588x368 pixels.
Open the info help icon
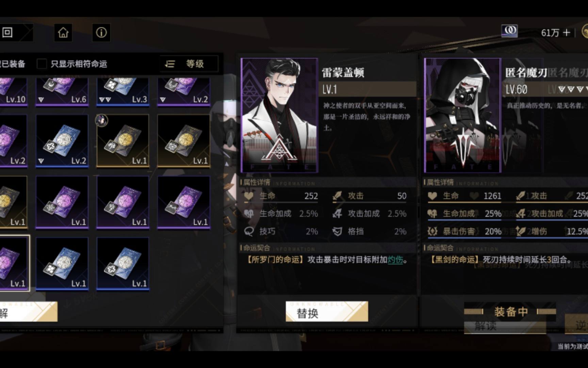click(x=101, y=33)
